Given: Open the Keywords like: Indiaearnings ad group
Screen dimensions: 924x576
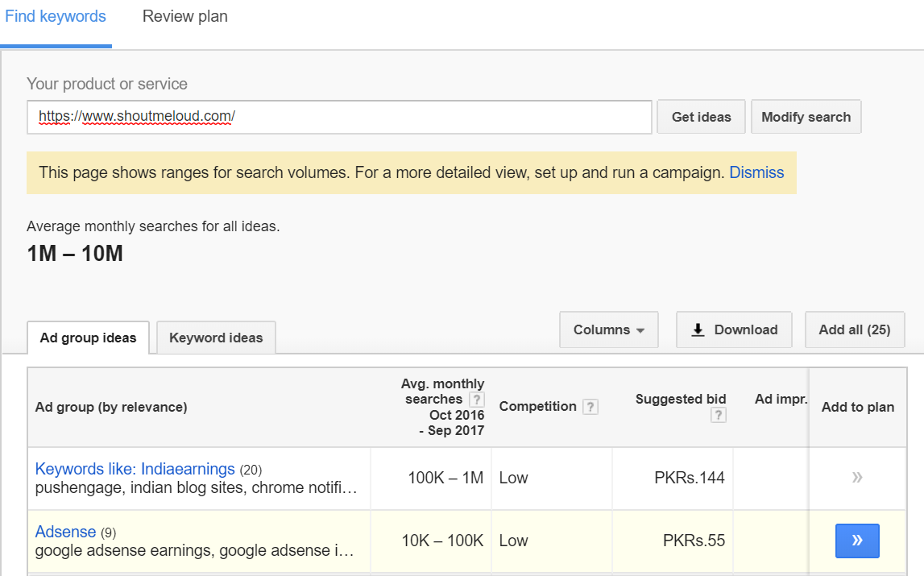Looking at the screenshot, I should click(x=135, y=469).
